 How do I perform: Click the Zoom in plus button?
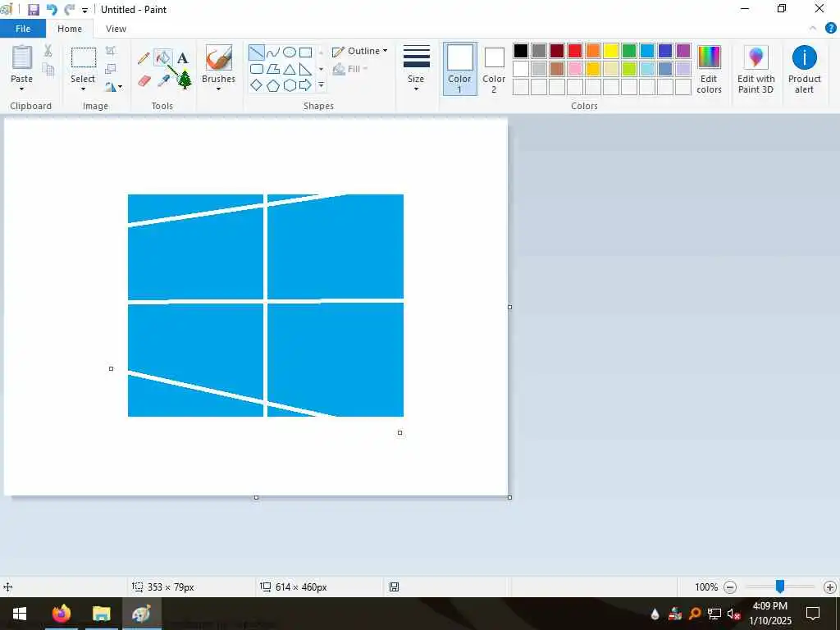[830, 587]
